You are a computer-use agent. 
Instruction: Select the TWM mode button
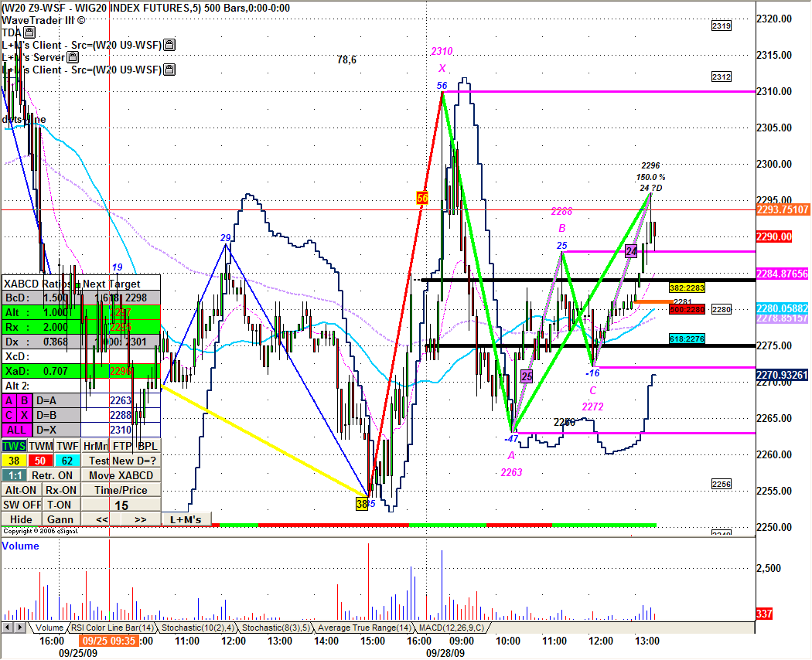(x=41, y=446)
